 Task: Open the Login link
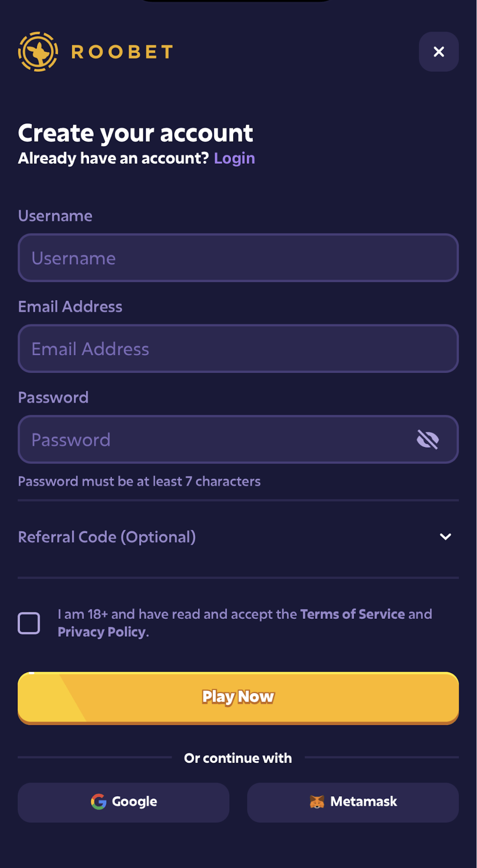[234, 158]
